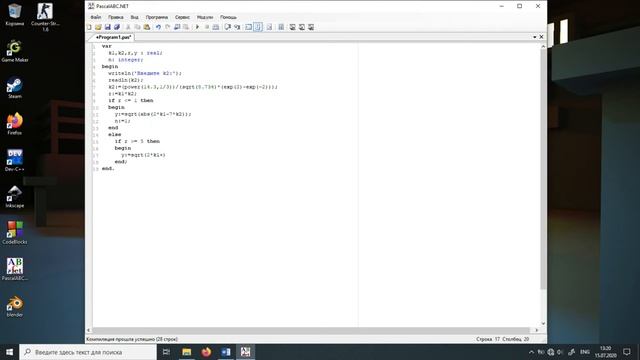Copy selection toolbar icon

point(137,27)
